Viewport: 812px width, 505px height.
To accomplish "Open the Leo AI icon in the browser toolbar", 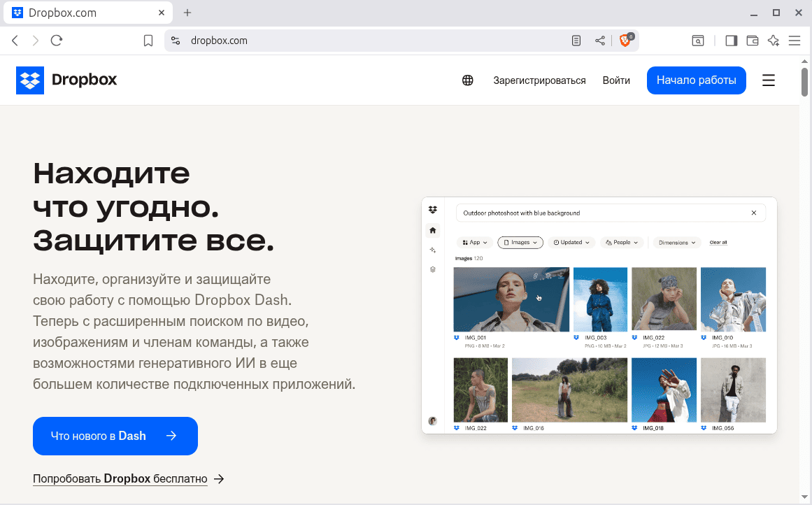I will (x=774, y=41).
